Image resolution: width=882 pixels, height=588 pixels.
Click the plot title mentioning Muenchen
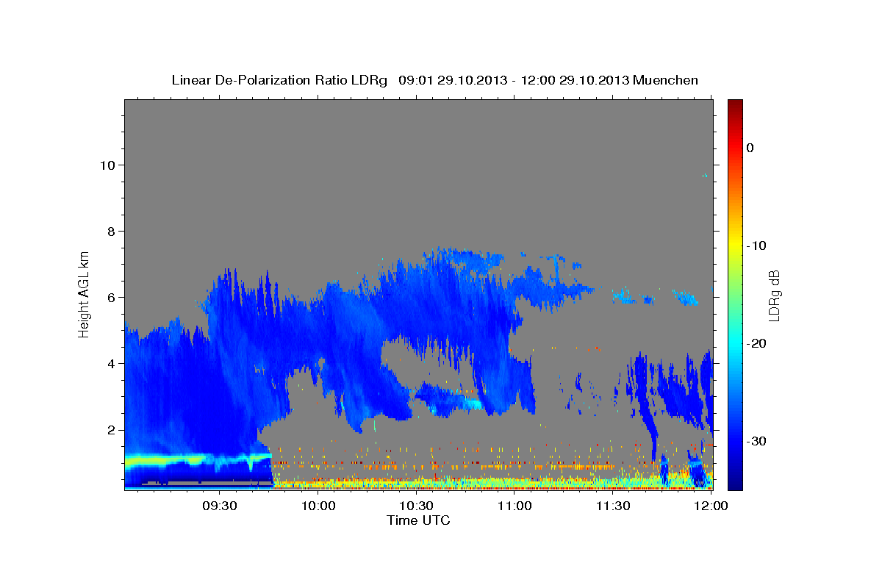(434, 80)
